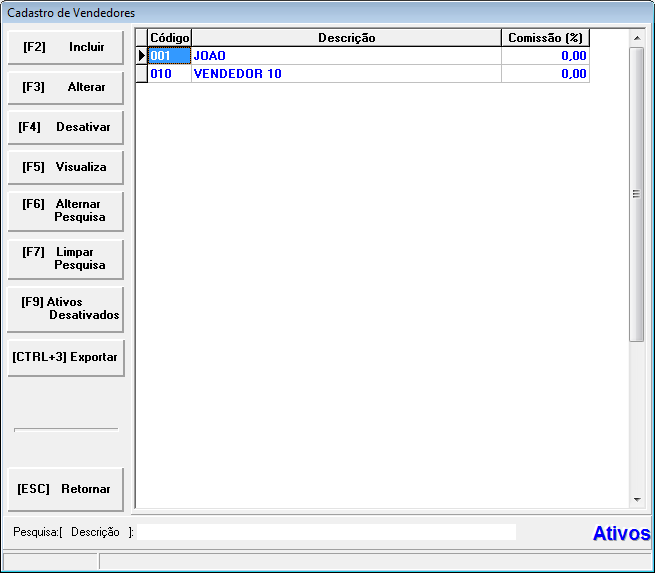Export the list with [CTRL+3] Exportar

click(65, 357)
